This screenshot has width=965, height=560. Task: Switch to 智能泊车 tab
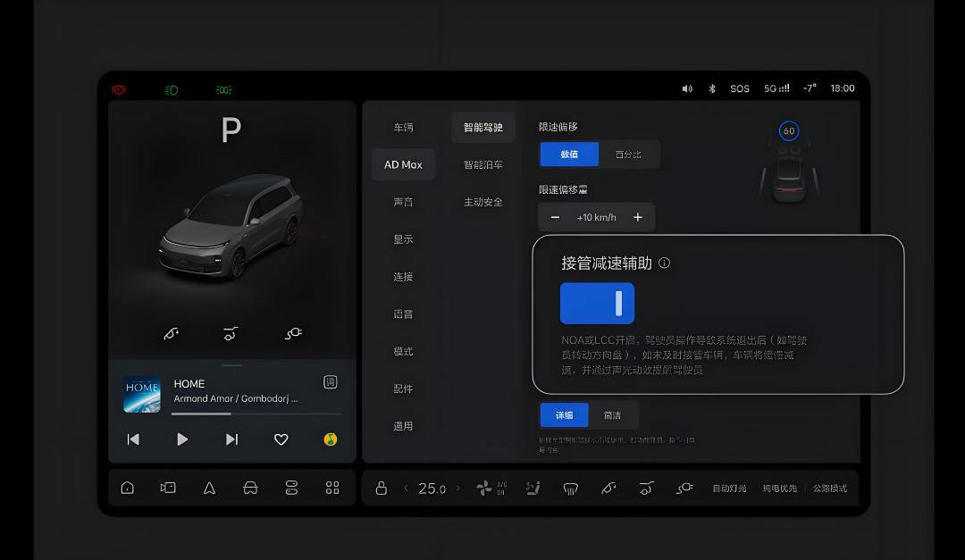pos(483,164)
